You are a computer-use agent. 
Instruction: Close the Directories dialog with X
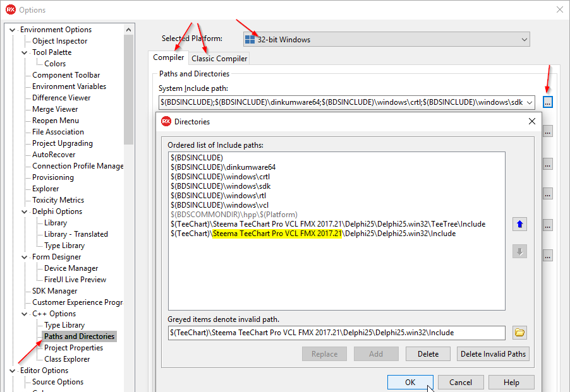coord(532,121)
